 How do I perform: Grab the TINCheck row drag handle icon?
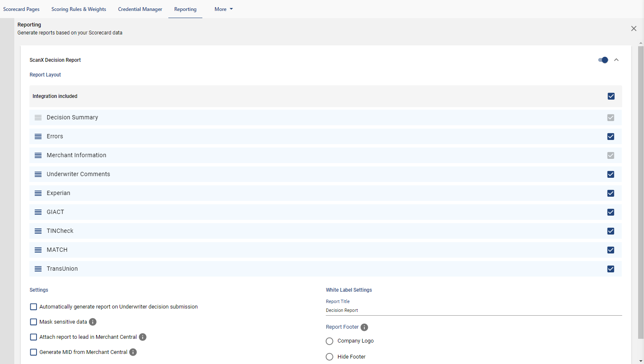click(38, 231)
